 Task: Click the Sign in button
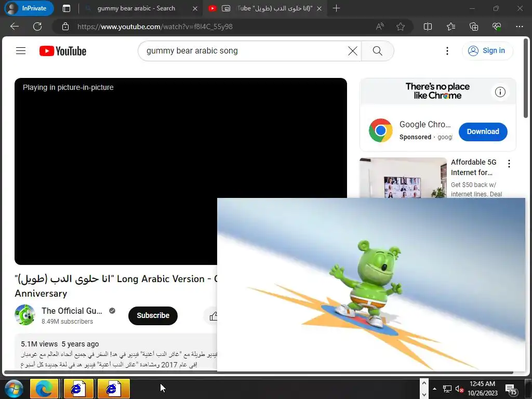[487, 51]
